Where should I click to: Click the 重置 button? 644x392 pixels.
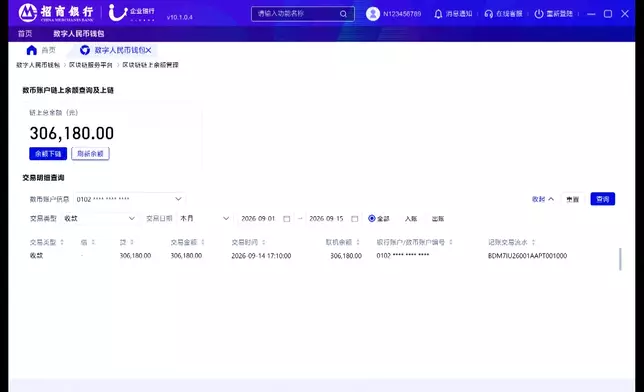click(x=573, y=199)
